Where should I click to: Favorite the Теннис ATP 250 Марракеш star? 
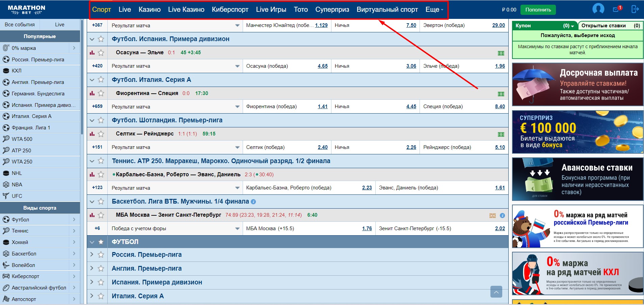tap(101, 161)
